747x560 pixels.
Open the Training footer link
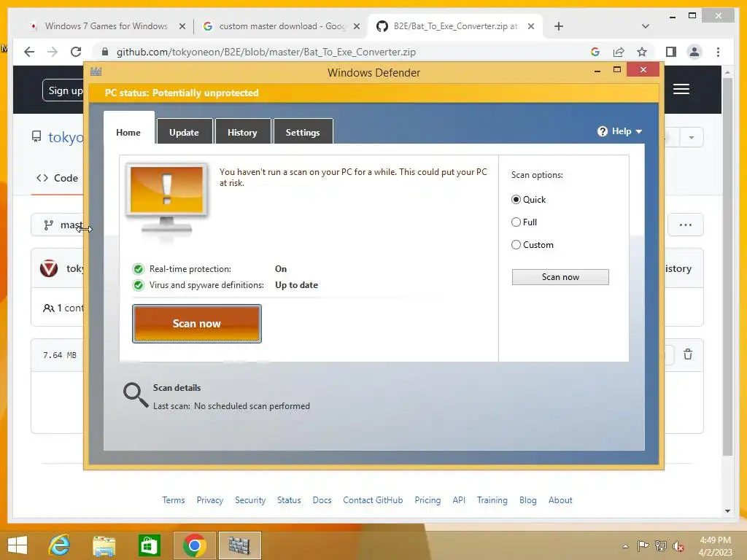tap(492, 500)
